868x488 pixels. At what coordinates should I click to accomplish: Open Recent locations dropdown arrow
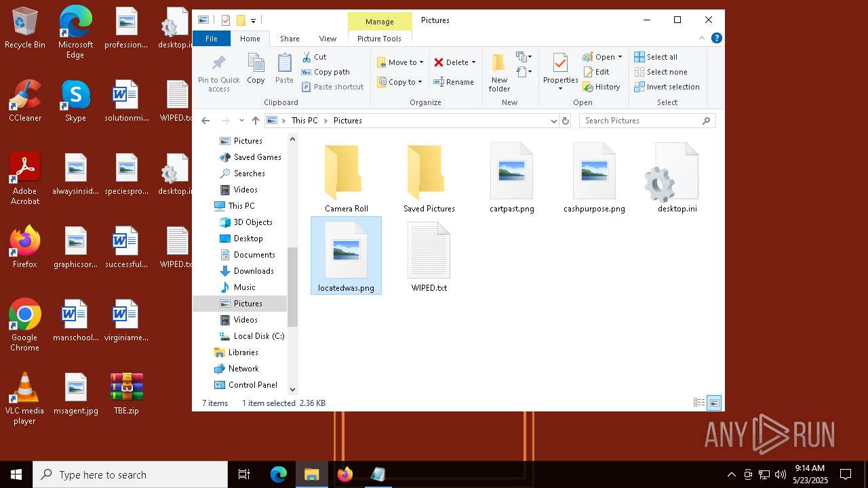(x=241, y=121)
